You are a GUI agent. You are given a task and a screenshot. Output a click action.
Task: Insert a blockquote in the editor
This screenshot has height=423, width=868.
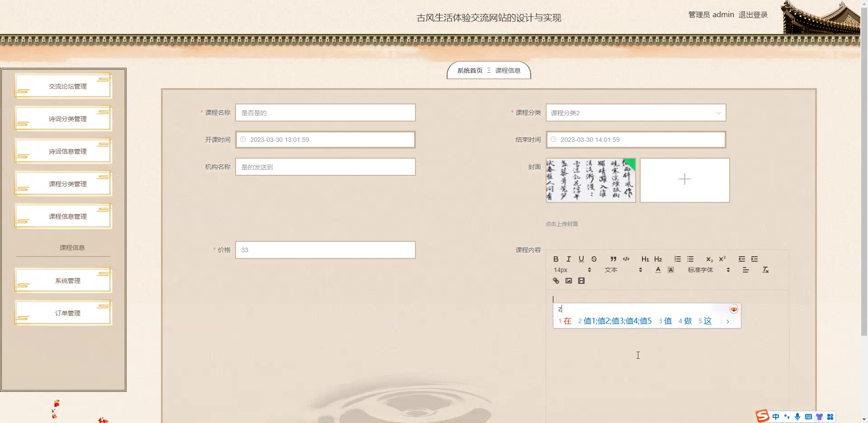[613, 259]
